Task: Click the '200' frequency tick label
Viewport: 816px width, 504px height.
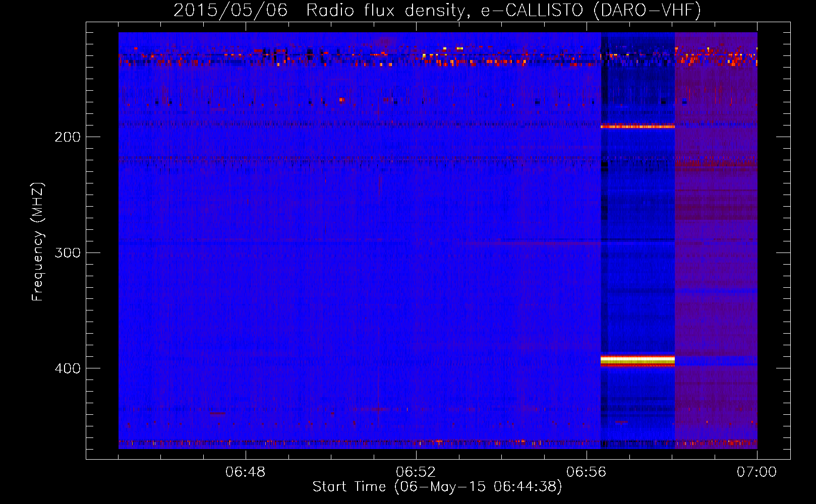Action: [68, 137]
